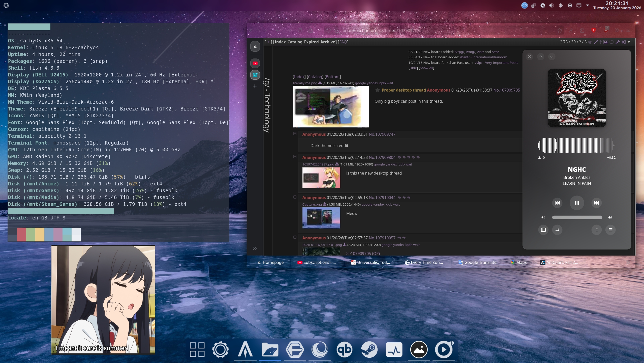Open the Capture.png post thumbnail
Viewport: 644px width, 363px height.
(x=321, y=218)
